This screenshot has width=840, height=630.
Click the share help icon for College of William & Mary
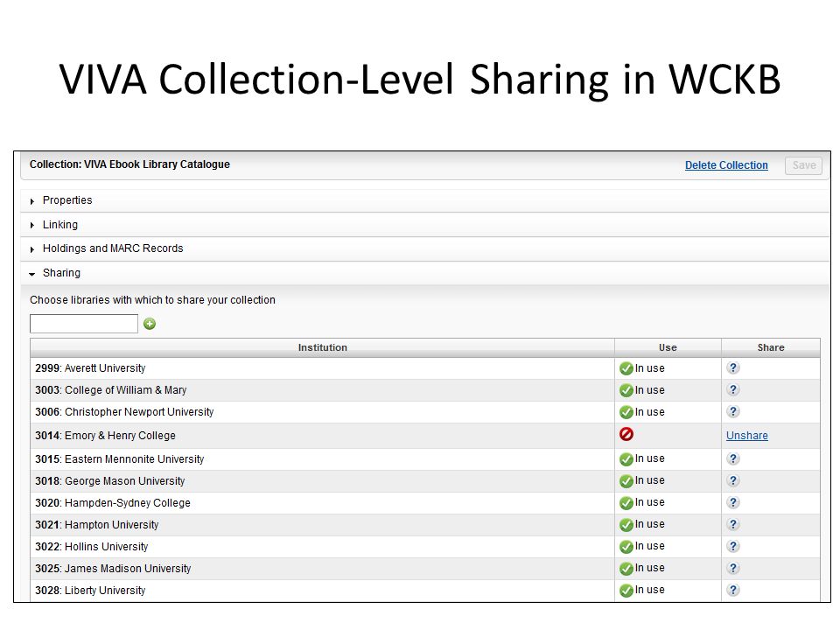tap(733, 390)
